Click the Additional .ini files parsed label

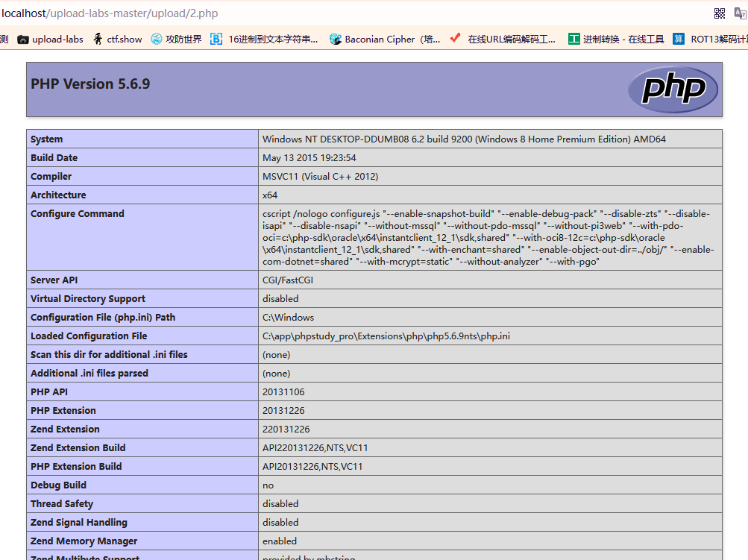89,373
